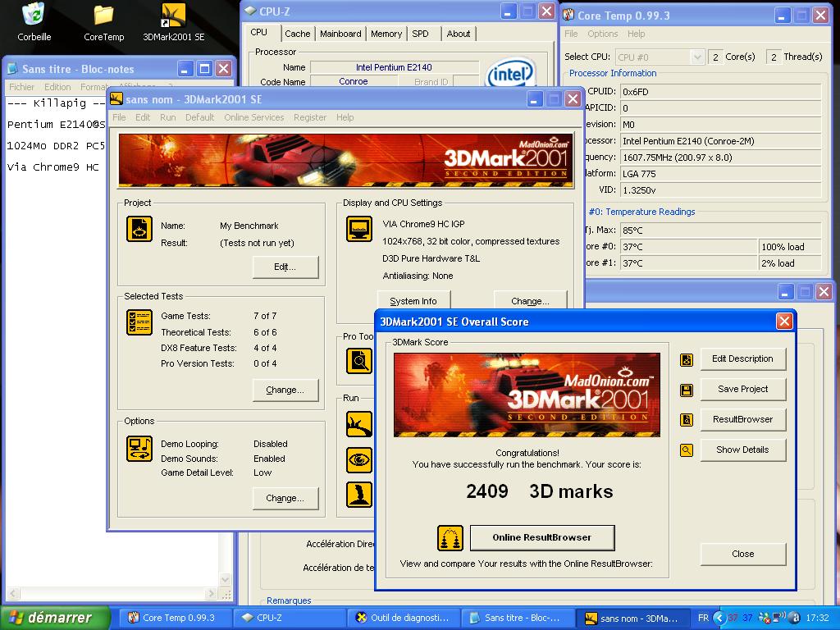Open the Fichier menu in Bloc-notes
This screenshot has width=840, height=630.
[x=21, y=87]
